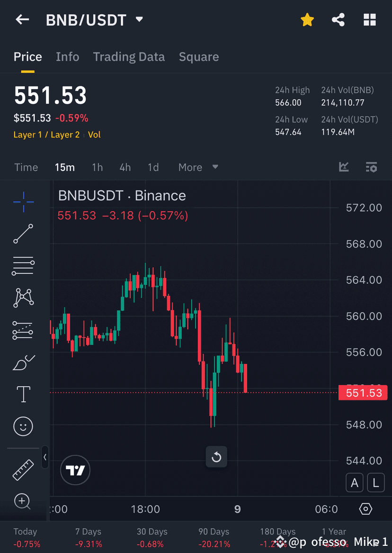Open the parallel lines drawing tool
The height and width of the screenshot is (553, 392).
(x=23, y=265)
